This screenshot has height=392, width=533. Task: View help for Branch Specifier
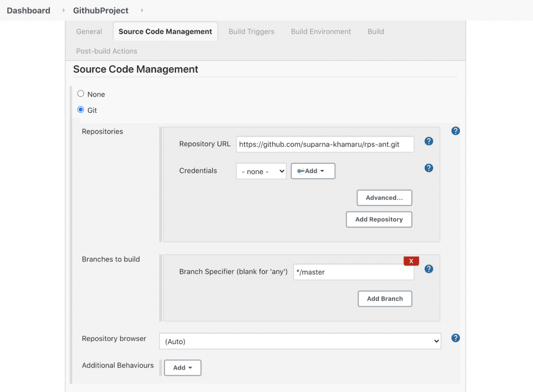429,269
